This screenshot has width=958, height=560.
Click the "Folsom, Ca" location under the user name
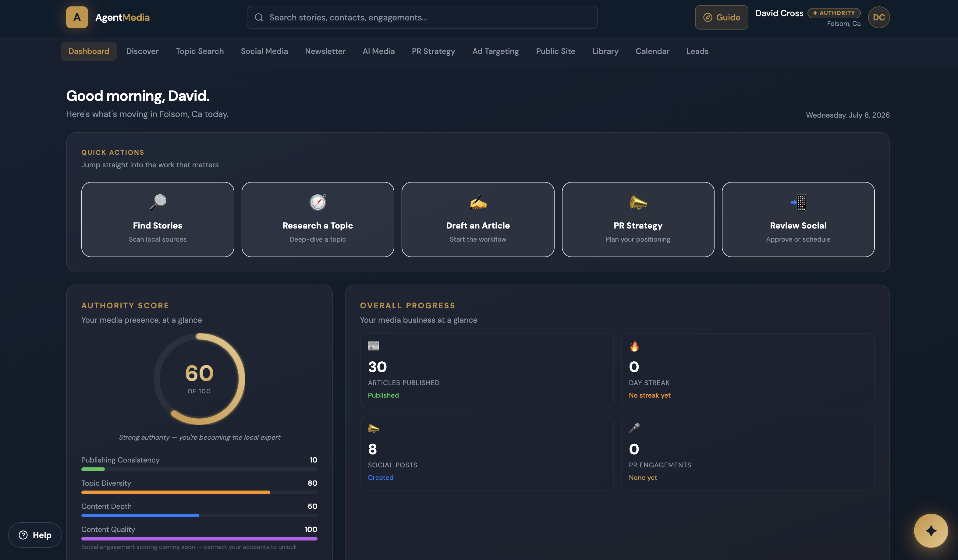[x=843, y=23]
